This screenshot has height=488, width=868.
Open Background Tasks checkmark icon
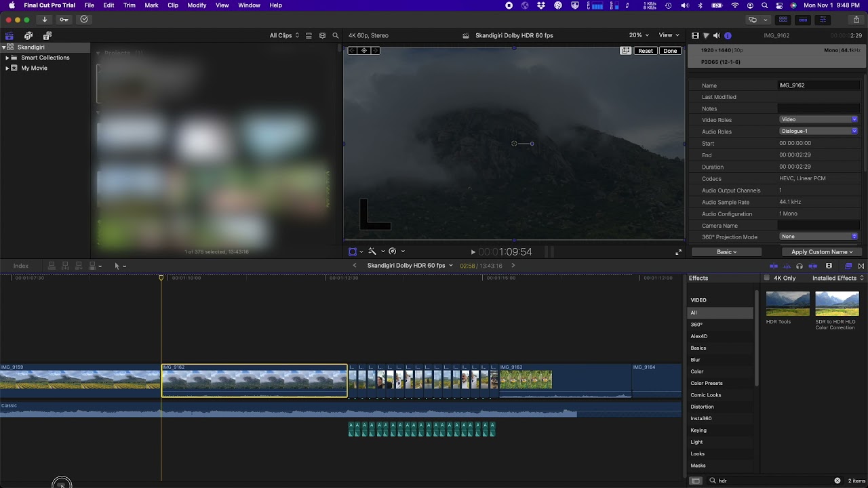tap(84, 20)
